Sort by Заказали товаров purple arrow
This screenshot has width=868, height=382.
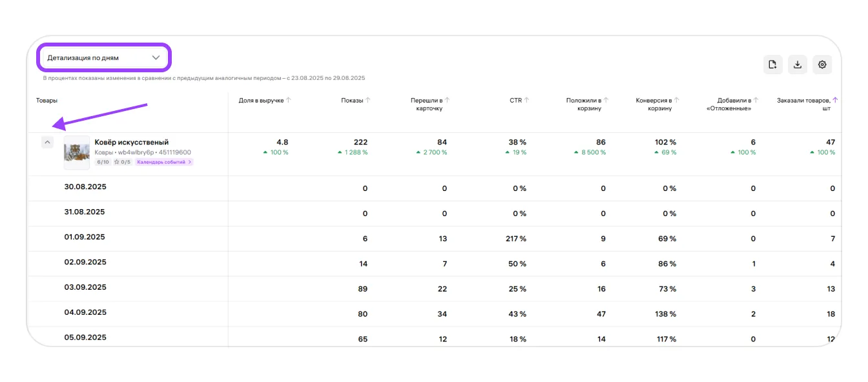[835, 100]
